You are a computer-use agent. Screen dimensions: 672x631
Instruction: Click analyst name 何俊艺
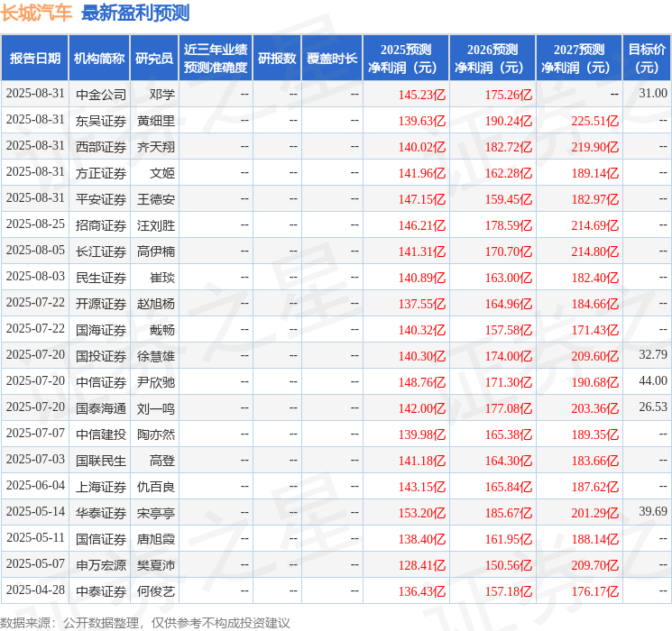155,591
